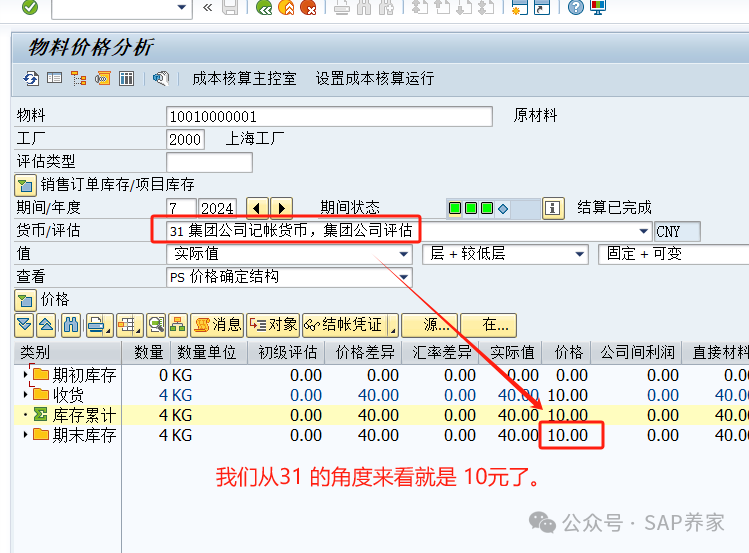Click the top toolbar Find Next icon

click(x=386, y=7)
